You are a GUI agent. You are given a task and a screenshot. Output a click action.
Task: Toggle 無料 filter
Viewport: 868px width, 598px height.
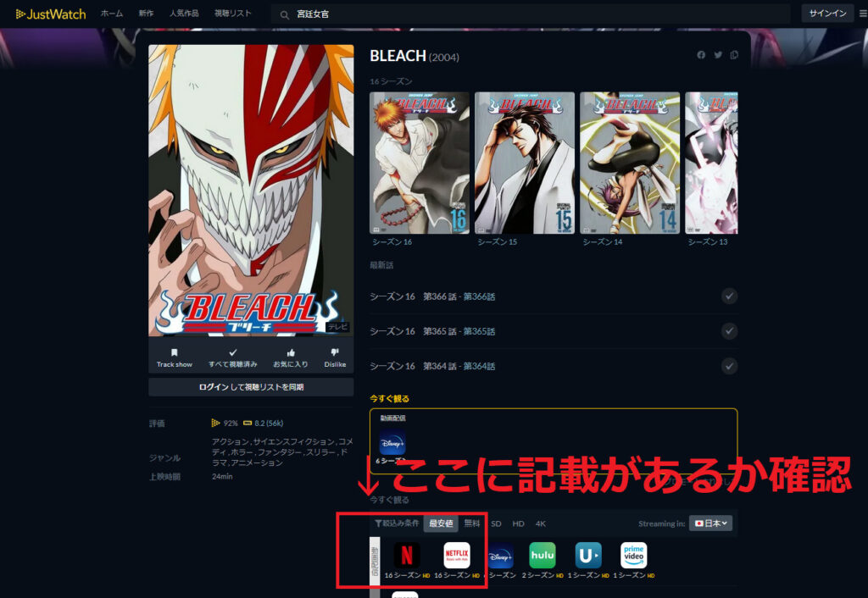tap(472, 523)
